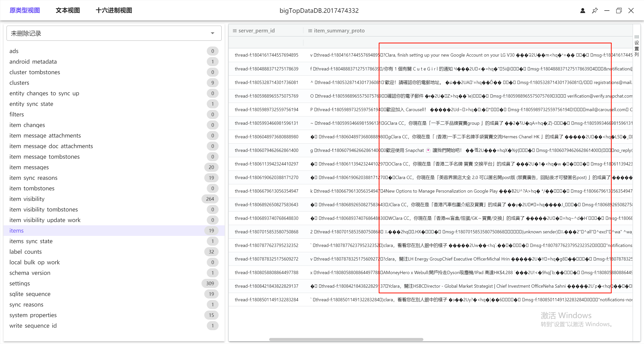Click the server_perm_id column menu icon
The width and height of the screenshot is (644, 344).
pyautogui.click(x=234, y=31)
